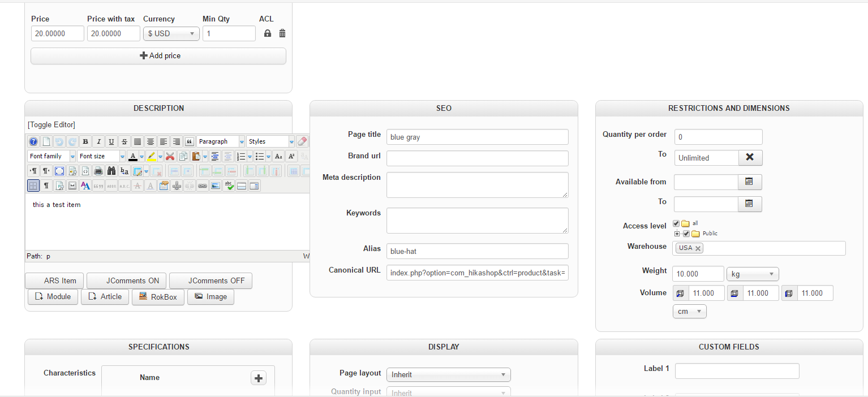This screenshot has height=397, width=868.
Task: Click the Meta description text area
Action: click(478, 185)
